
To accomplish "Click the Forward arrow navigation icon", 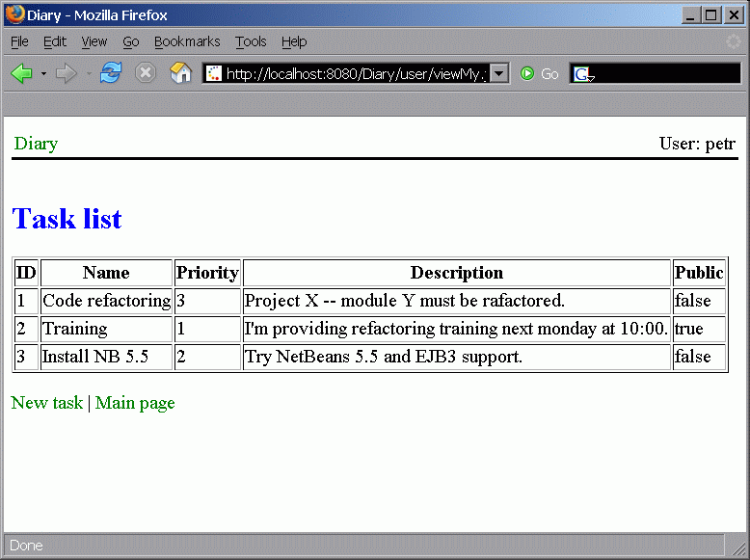I will (x=66, y=74).
